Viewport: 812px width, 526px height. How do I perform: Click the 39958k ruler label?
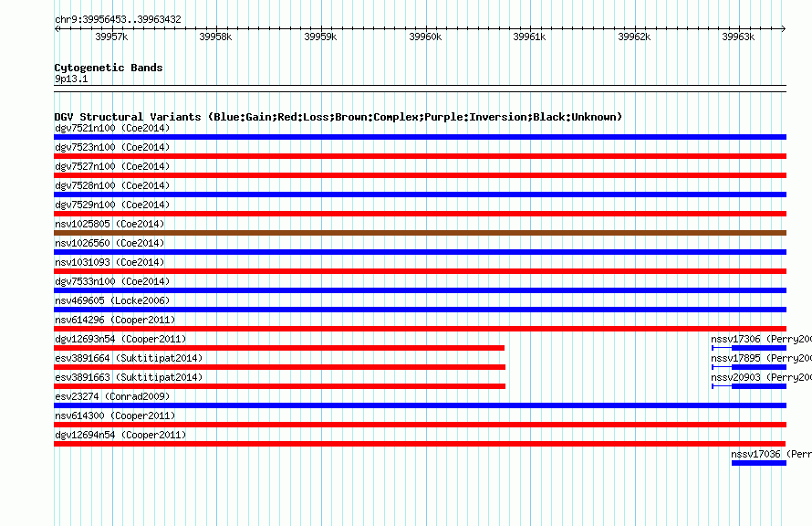coord(215,37)
